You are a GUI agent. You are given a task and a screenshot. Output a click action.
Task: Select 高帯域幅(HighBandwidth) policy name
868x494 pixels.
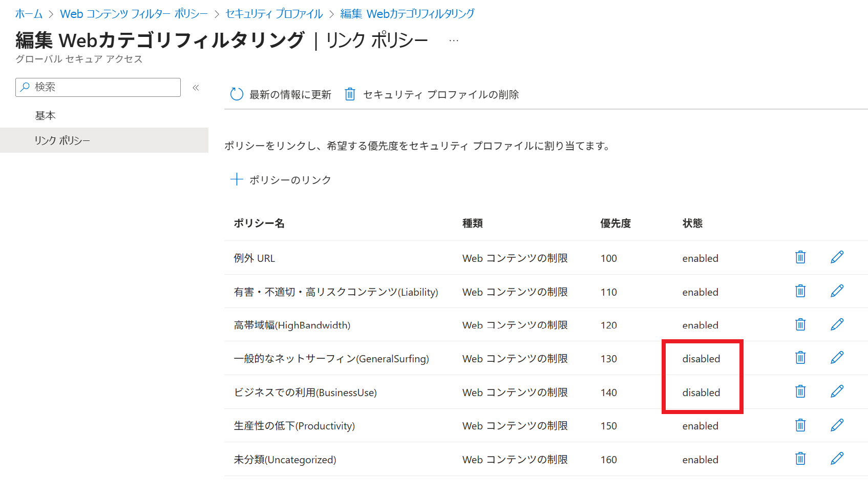tap(292, 325)
